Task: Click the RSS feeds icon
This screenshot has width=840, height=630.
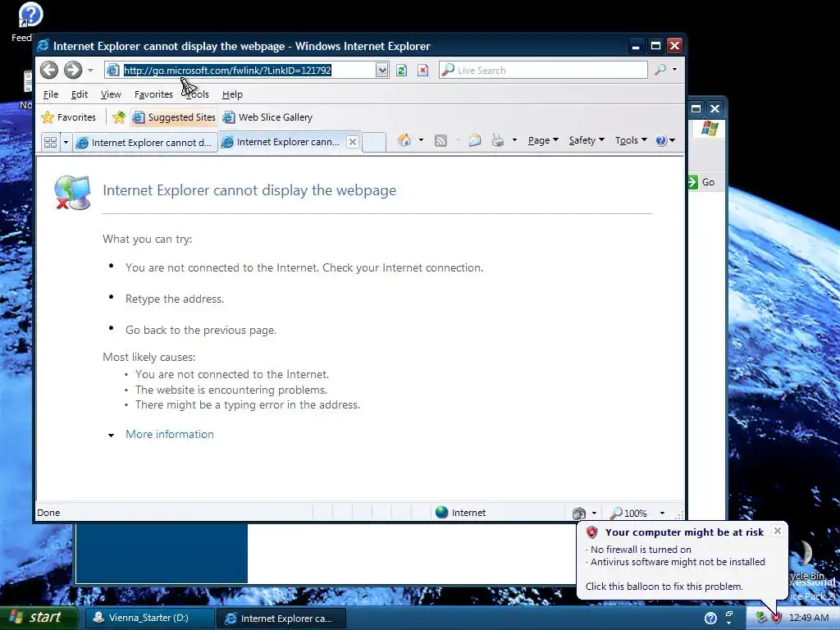Action: 441,140
